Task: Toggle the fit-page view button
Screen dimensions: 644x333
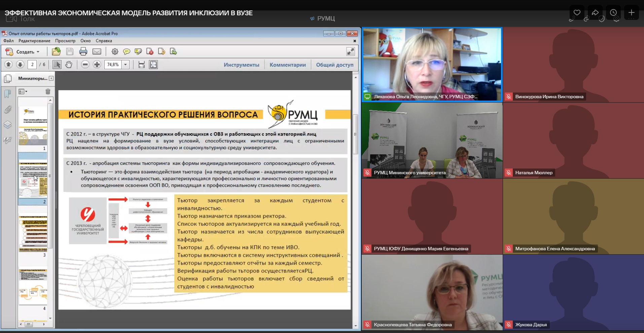Action: [x=153, y=65]
